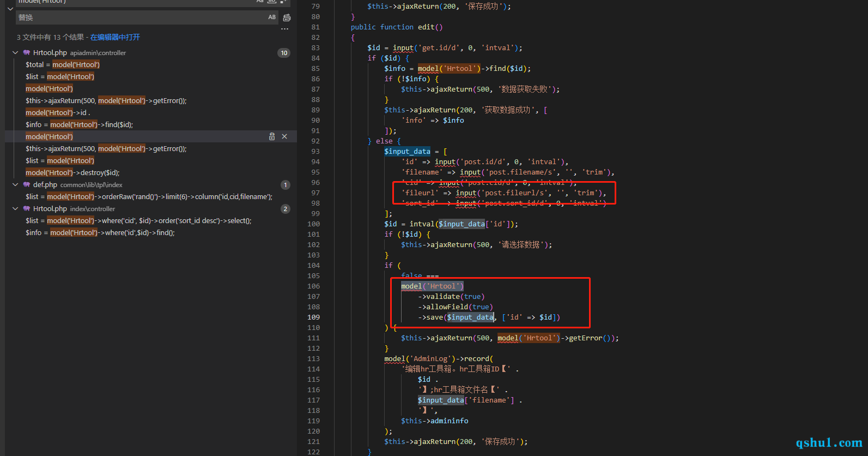
Task: Open results via 在编辑器中打开 link
Action: 115,37
